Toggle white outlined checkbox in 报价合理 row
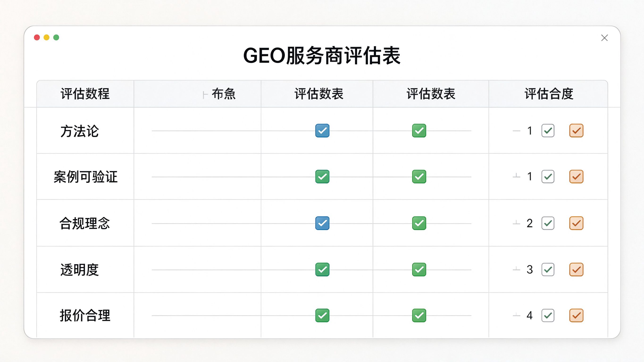 (x=548, y=316)
